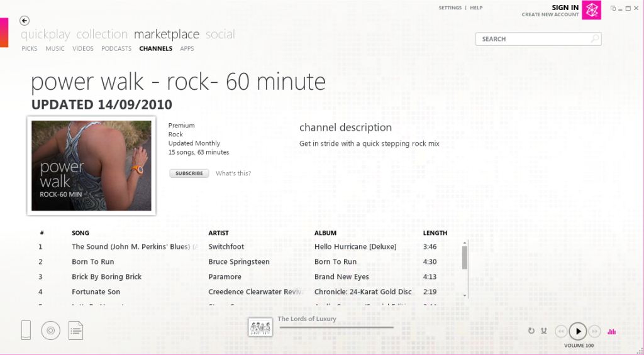Open Help link

pos(477,8)
